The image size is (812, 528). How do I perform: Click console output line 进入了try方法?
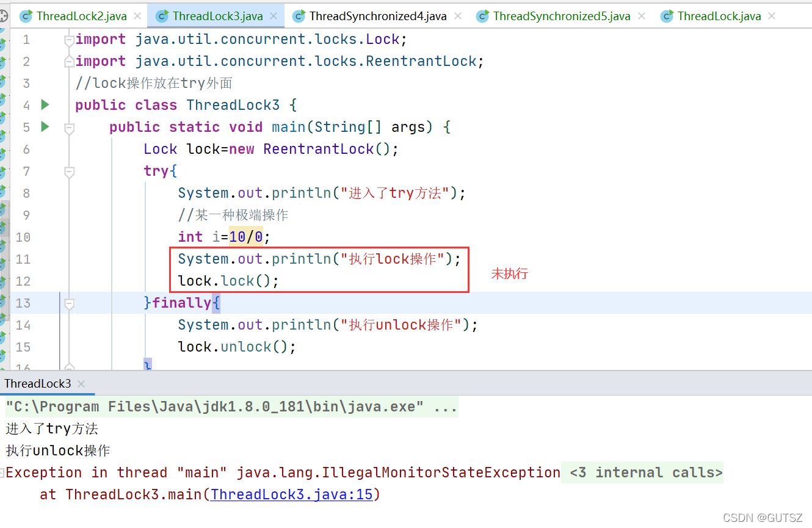click(x=52, y=429)
